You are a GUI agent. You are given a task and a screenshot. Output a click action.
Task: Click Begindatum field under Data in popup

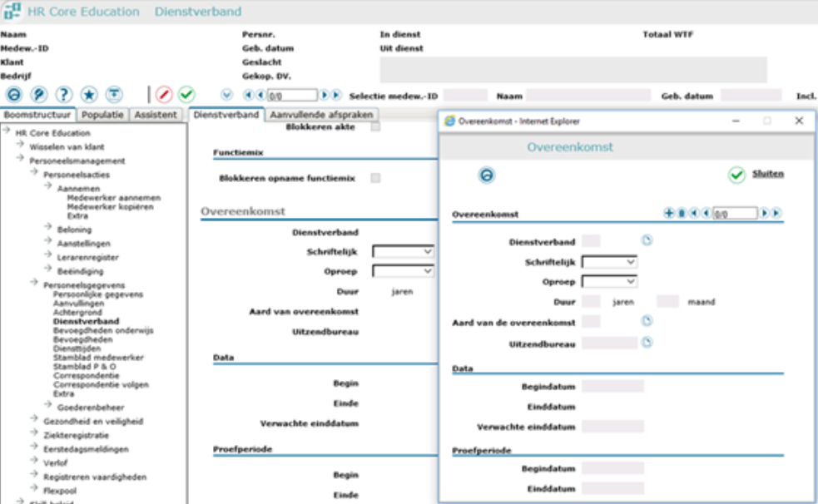(613, 386)
